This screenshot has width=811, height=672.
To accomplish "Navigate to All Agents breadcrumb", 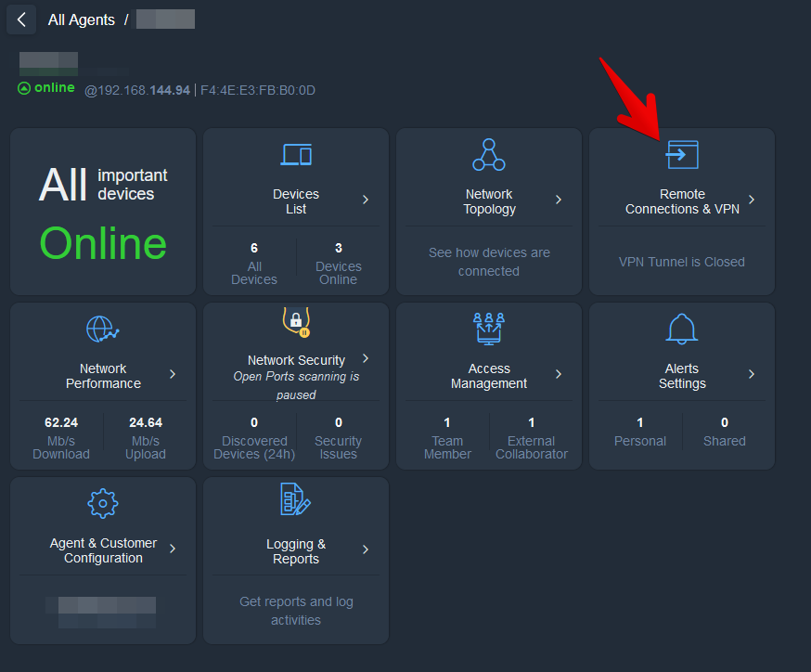I will pos(82,19).
